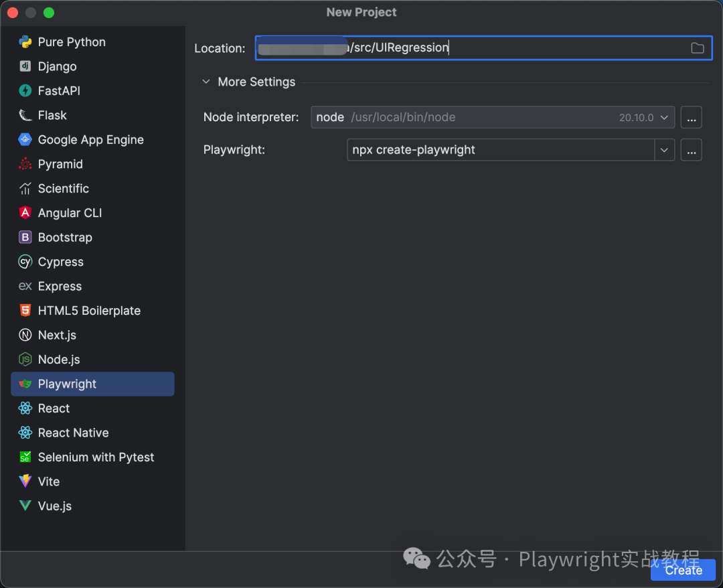
Task: Click the Vue.js logo icon
Action: point(25,506)
